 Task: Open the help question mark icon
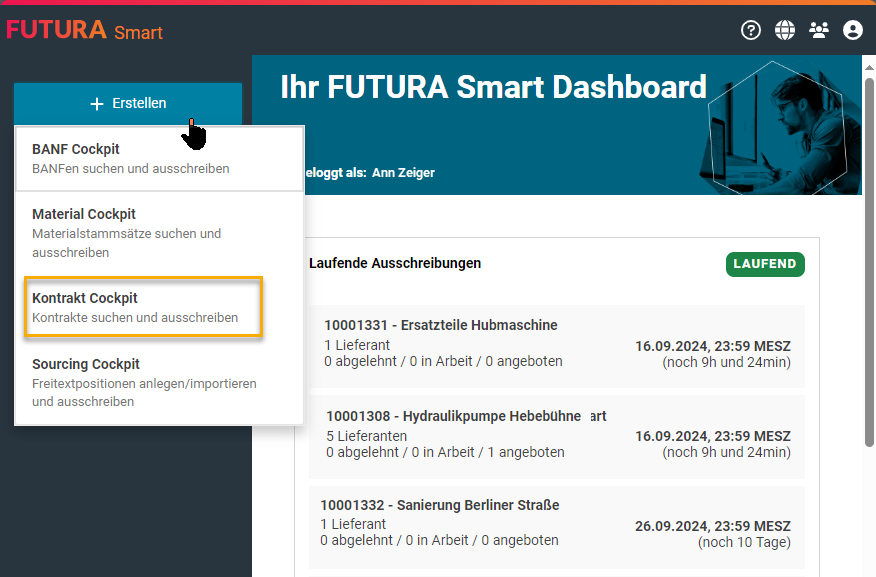click(751, 30)
